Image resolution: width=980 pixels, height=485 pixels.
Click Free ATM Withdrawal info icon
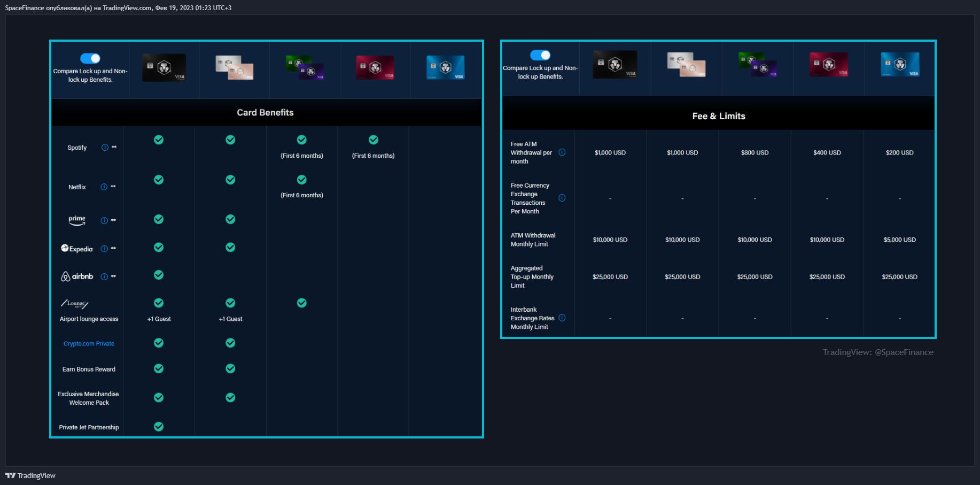coord(562,152)
